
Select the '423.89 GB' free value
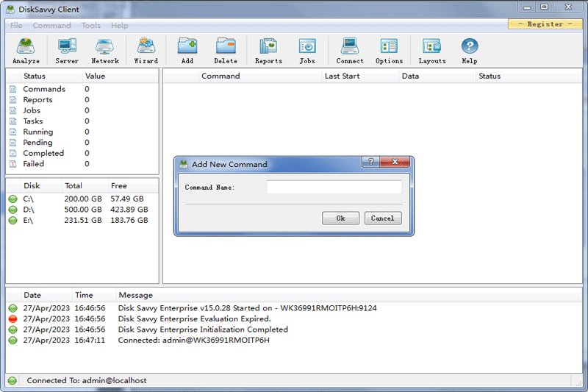(x=129, y=210)
